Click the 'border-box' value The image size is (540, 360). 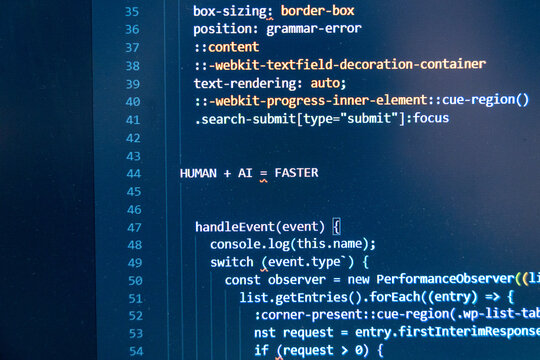tap(318, 11)
